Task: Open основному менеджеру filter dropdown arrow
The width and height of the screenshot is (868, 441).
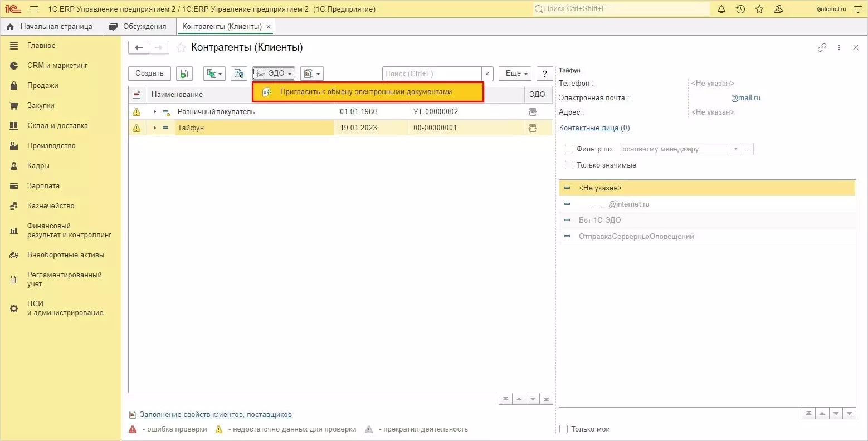Action: coord(736,149)
